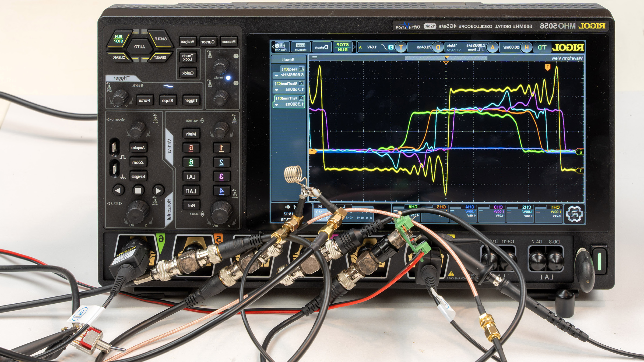This screenshot has height=362, width=644.
Task: Push the Math key
Action: click(191, 134)
